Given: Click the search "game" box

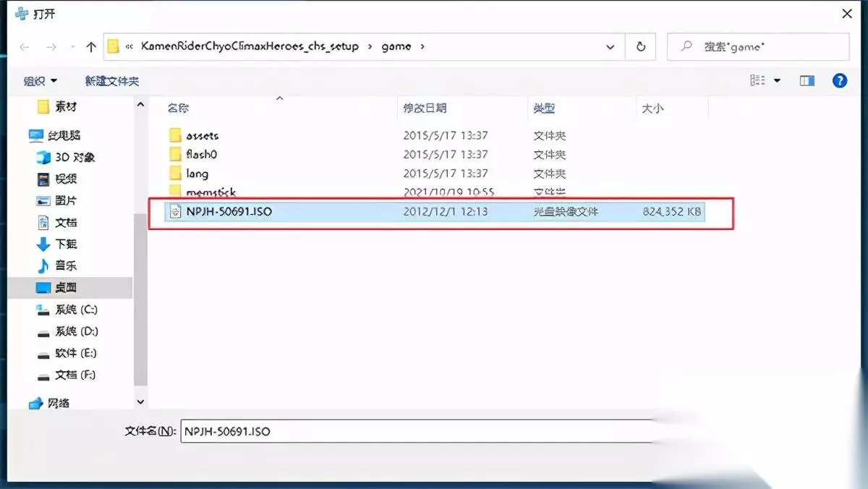Looking at the screenshot, I should pyautogui.click(x=757, y=46).
